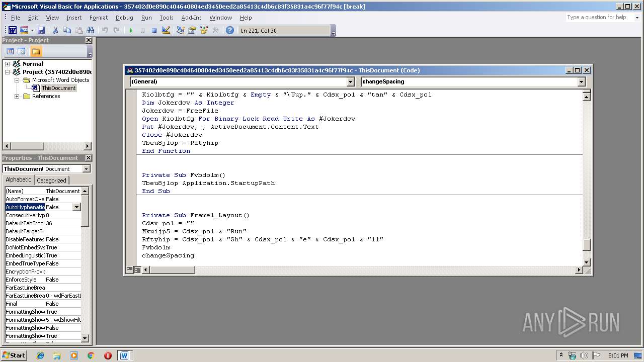
Task: Click the Toolbox icon
Action: click(x=215, y=31)
